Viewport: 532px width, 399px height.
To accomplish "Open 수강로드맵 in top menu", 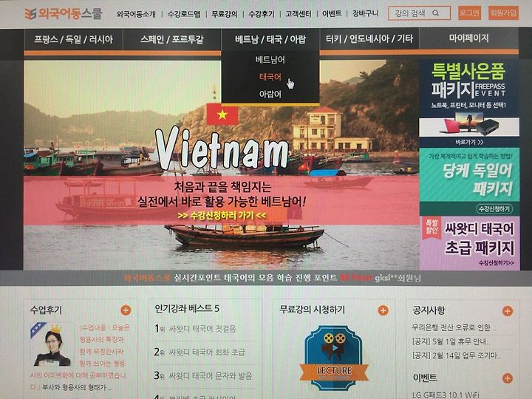I will 184,14.
